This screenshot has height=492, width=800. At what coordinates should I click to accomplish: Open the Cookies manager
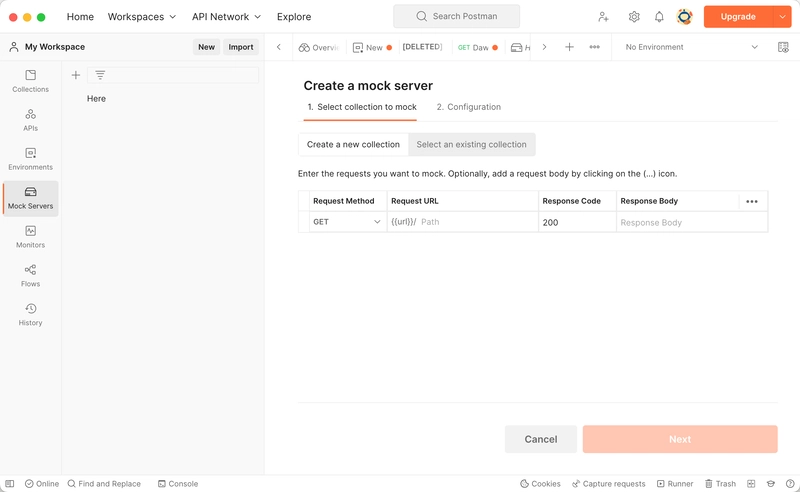[x=540, y=484]
